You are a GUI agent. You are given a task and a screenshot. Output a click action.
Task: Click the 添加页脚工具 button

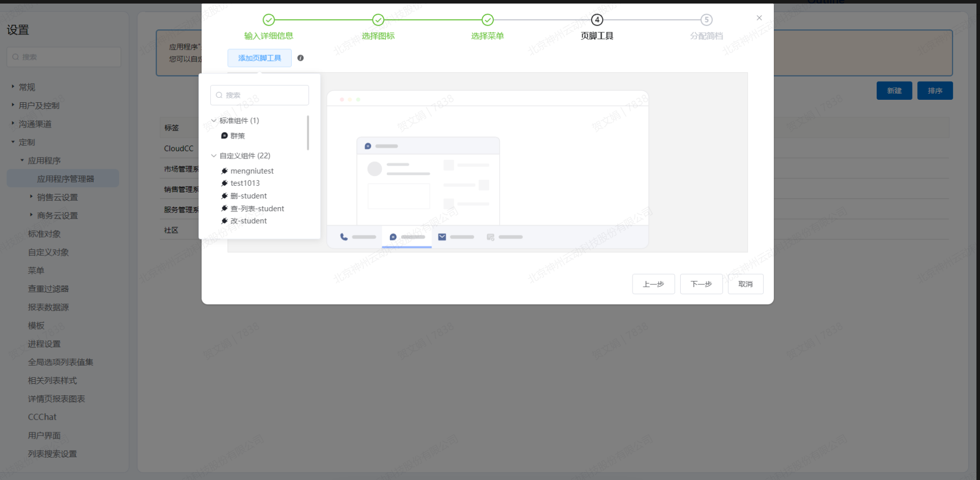pos(259,58)
